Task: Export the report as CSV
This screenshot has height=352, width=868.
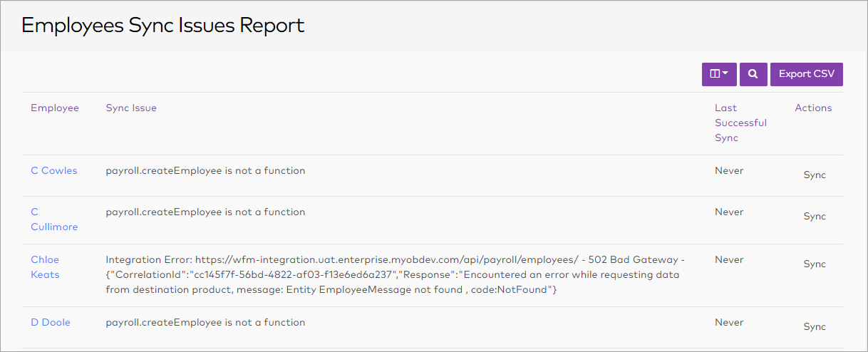Action: pyautogui.click(x=806, y=74)
